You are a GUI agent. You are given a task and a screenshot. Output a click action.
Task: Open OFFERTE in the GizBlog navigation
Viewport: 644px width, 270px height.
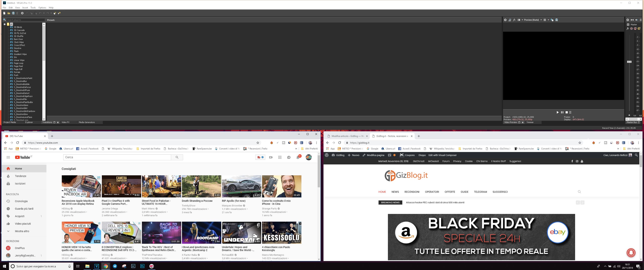tap(450, 192)
